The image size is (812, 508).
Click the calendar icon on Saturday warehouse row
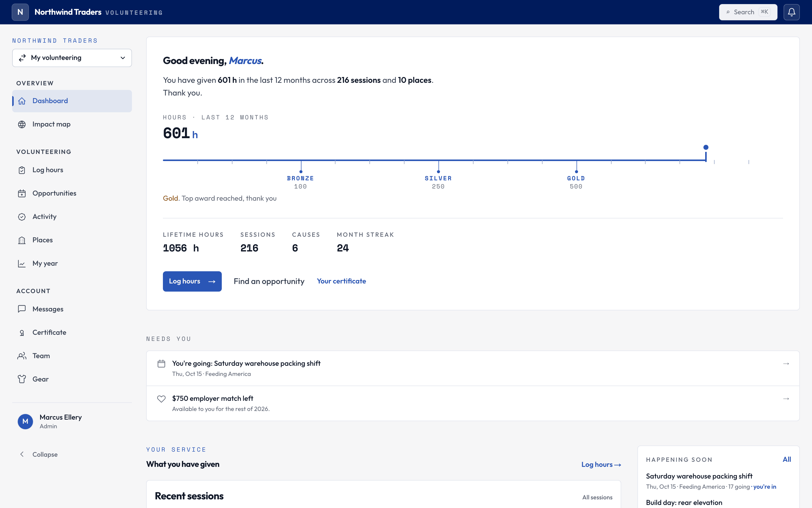click(161, 363)
